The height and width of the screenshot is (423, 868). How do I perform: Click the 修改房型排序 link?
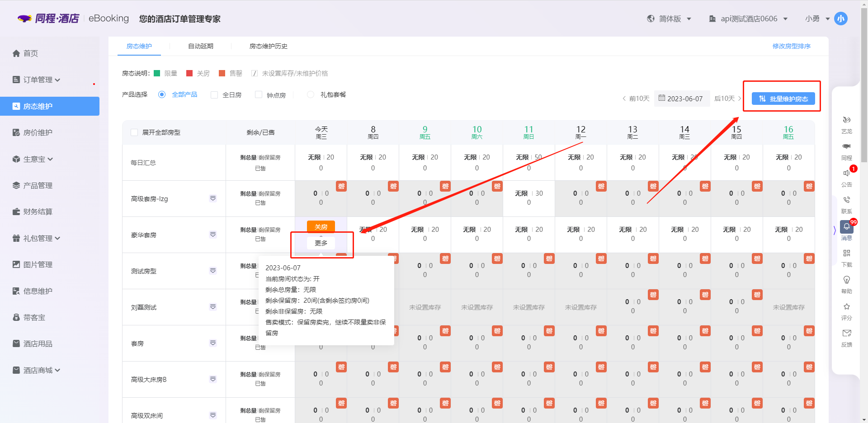point(791,46)
